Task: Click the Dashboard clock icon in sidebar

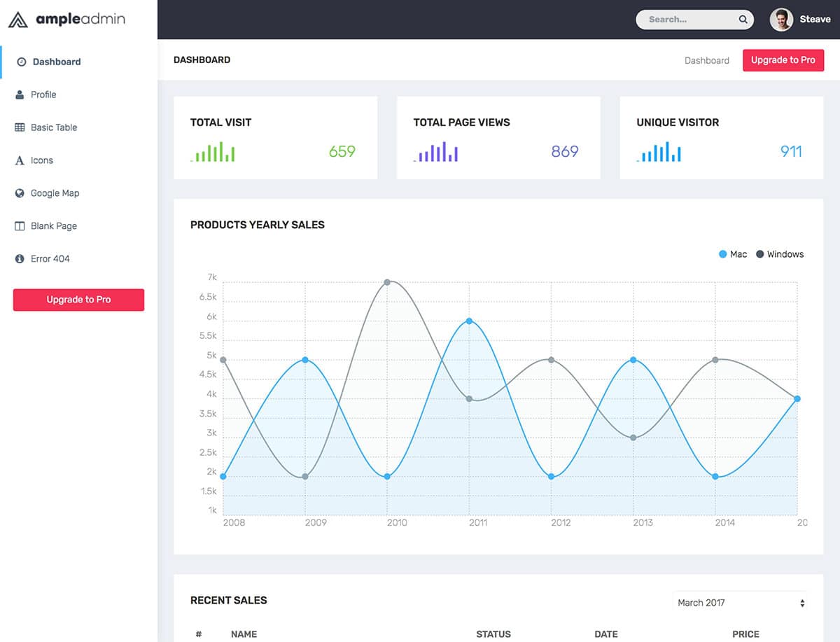Action: 21,62
